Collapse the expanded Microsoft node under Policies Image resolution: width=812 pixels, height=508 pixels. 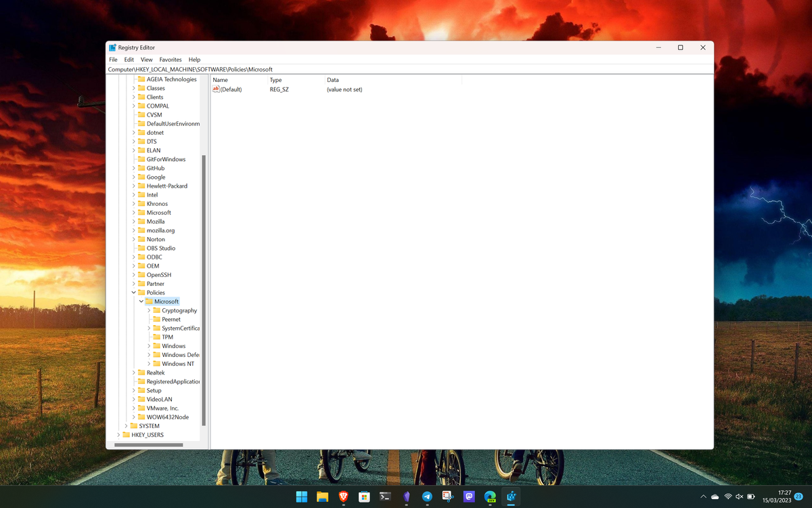click(x=141, y=301)
